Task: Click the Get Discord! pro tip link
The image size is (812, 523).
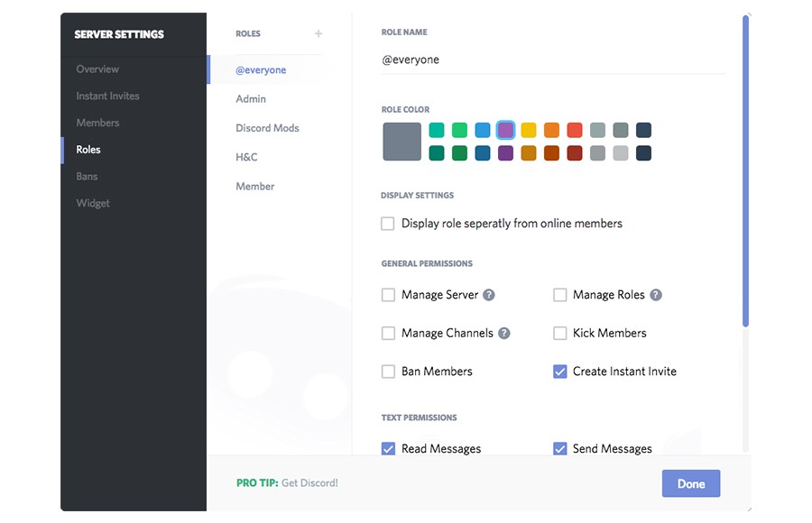Action: point(309,483)
